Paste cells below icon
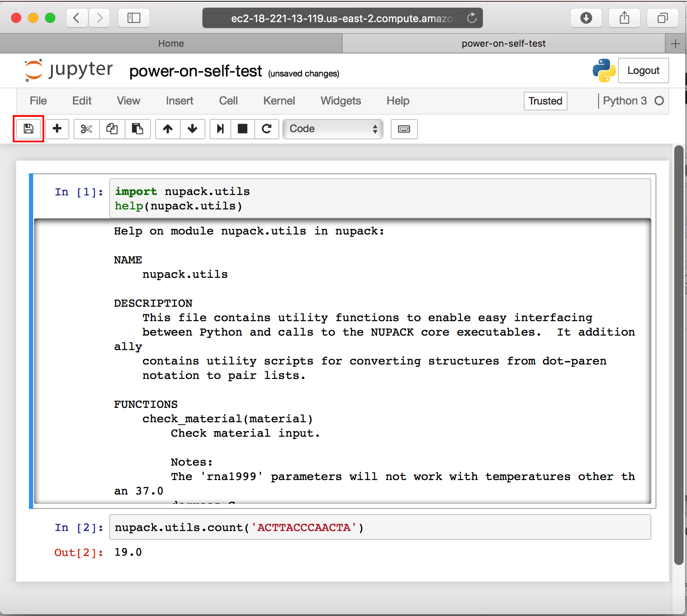687x616 pixels. point(137,129)
